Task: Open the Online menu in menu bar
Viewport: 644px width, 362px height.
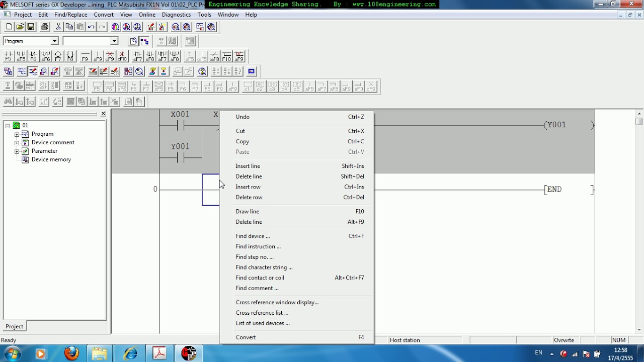Action: (147, 15)
